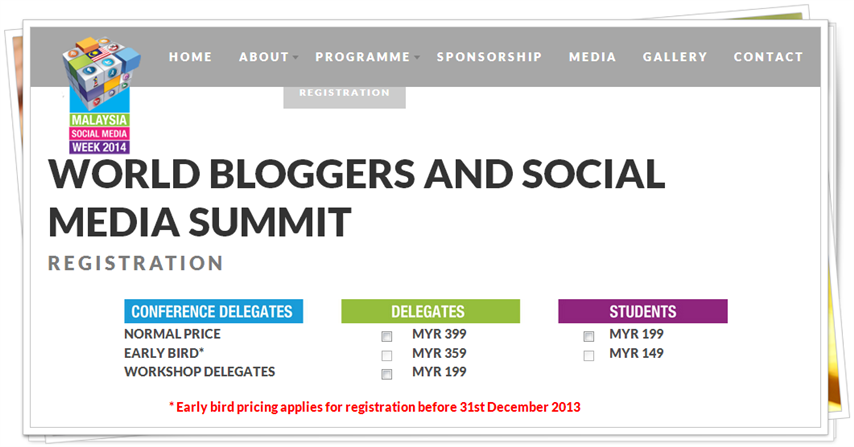The width and height of the screenshot is (854, 447).
Task: Open the SPONSORSHIP menu item
Action: (489, 57)
